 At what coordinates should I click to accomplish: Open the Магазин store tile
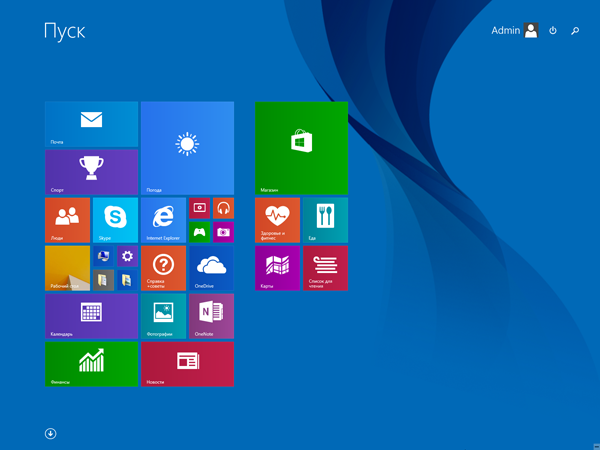coord(302,148)
